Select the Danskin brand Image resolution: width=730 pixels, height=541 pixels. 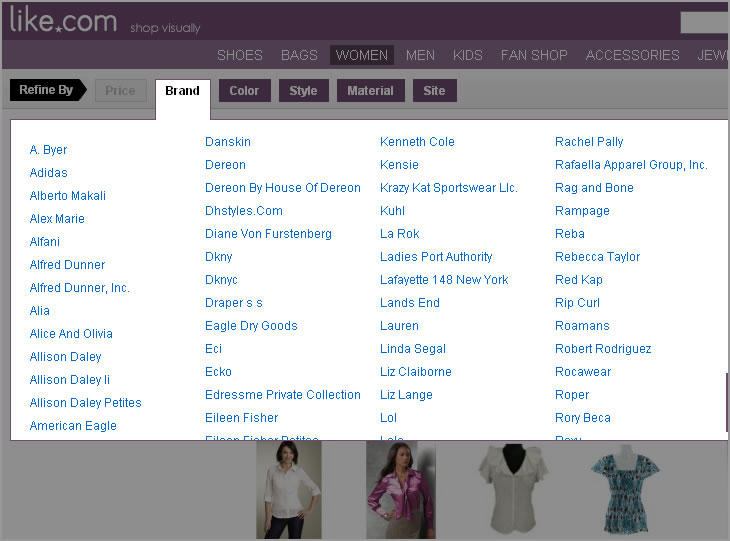click(x=228, y=142)
